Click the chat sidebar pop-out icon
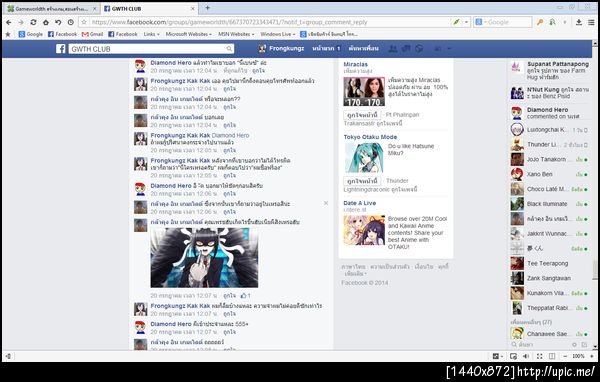Image resolution: width=600 pixels, height=382 pixels. click(584, 344)
